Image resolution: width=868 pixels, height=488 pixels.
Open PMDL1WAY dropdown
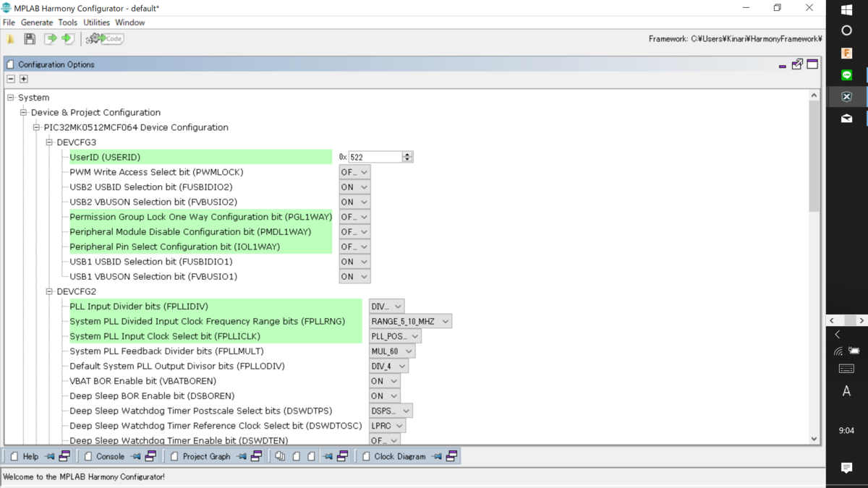click(354, 232)
